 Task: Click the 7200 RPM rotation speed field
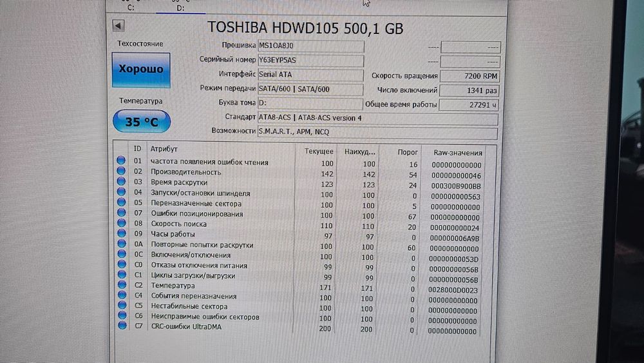(469, 76)
